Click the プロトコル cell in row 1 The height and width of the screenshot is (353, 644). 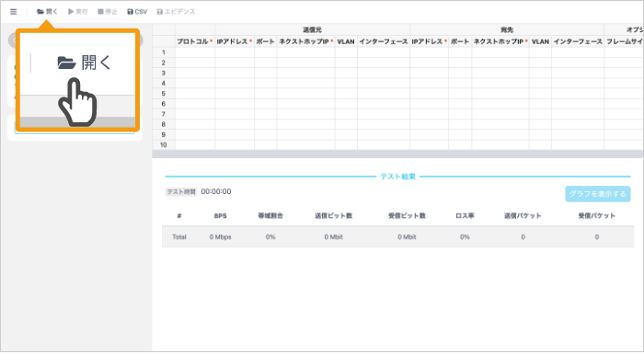(195, 52)
